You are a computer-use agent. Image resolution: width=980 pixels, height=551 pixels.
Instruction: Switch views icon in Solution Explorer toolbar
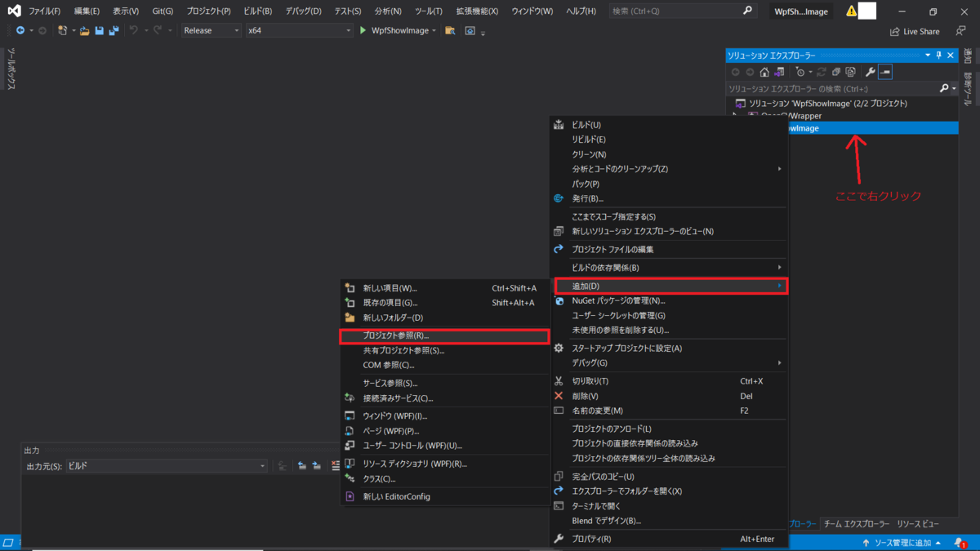tap(778, 72)
